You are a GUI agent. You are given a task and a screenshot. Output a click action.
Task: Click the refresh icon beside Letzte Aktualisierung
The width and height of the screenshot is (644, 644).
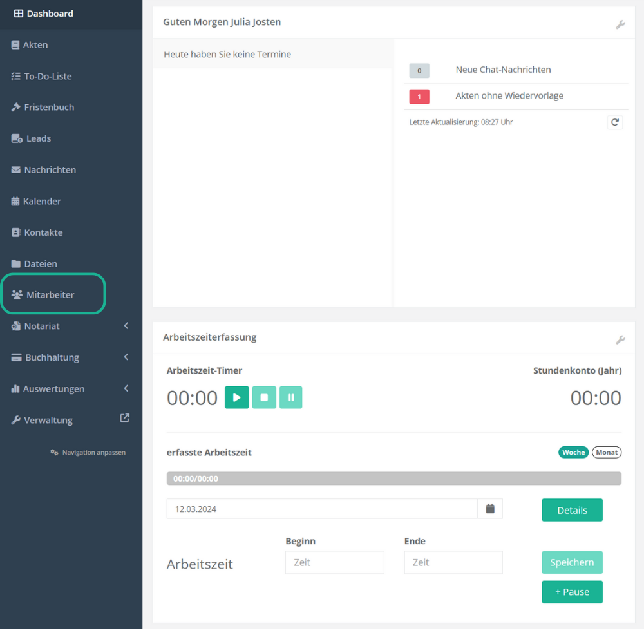coord(615,122)
